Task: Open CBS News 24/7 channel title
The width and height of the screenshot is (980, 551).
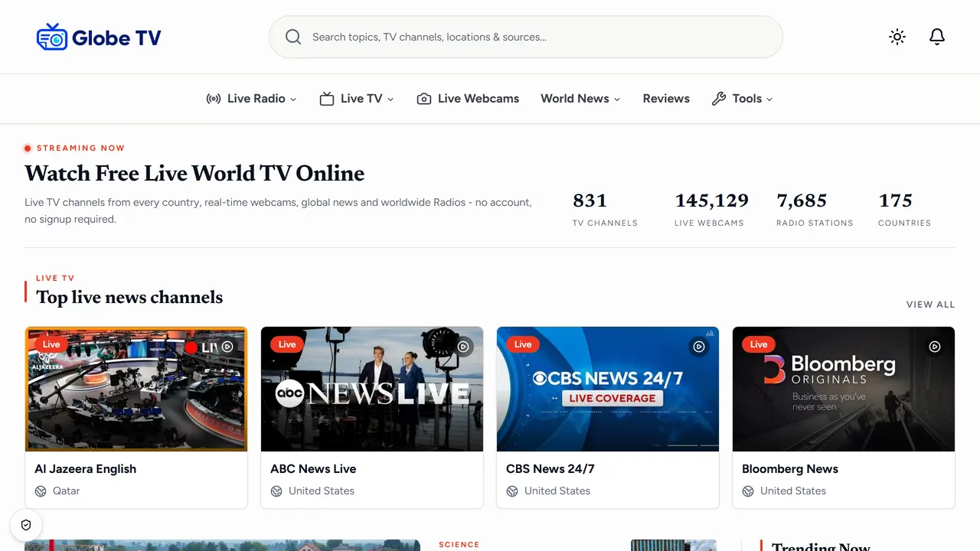Action: (x=550, y=468)
